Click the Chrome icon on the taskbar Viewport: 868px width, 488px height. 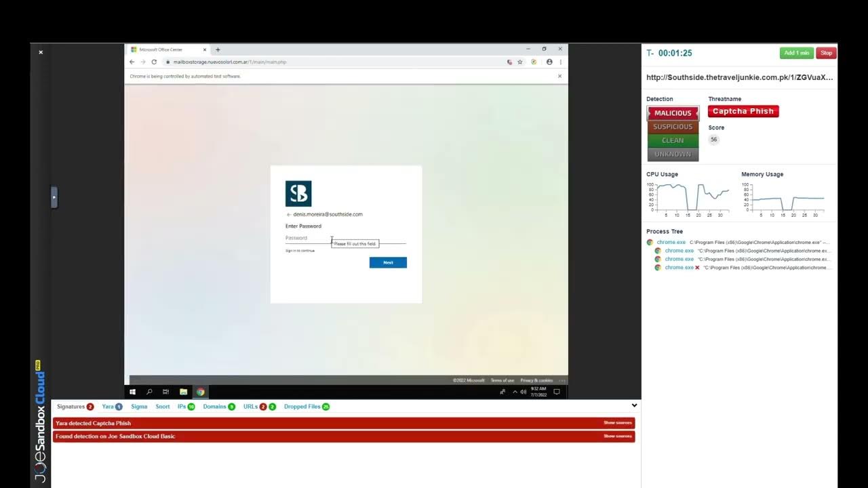click(x=201, y=392)
